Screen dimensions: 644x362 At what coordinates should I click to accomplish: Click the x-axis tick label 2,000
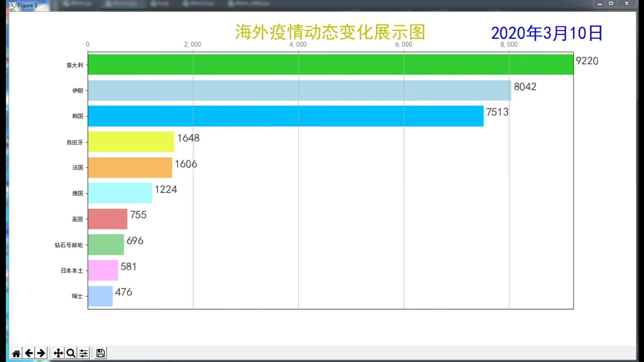pyautogui.click(x=193, y=45)
